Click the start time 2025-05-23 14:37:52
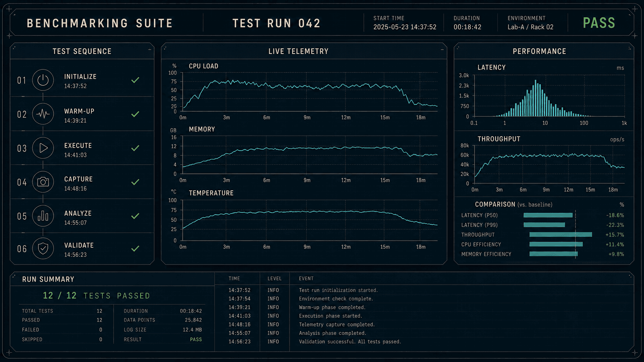 (x=405, y=27)
